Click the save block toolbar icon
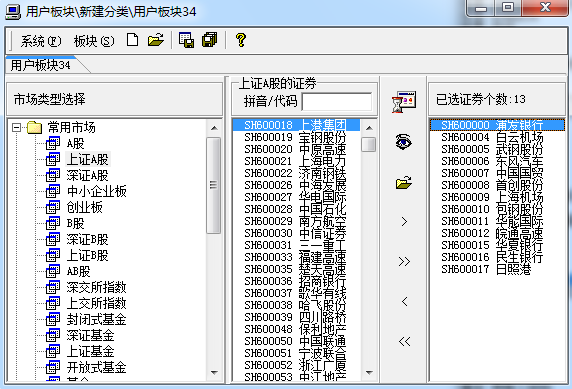Screen dimensions: 572x389 tap(186, 40)
